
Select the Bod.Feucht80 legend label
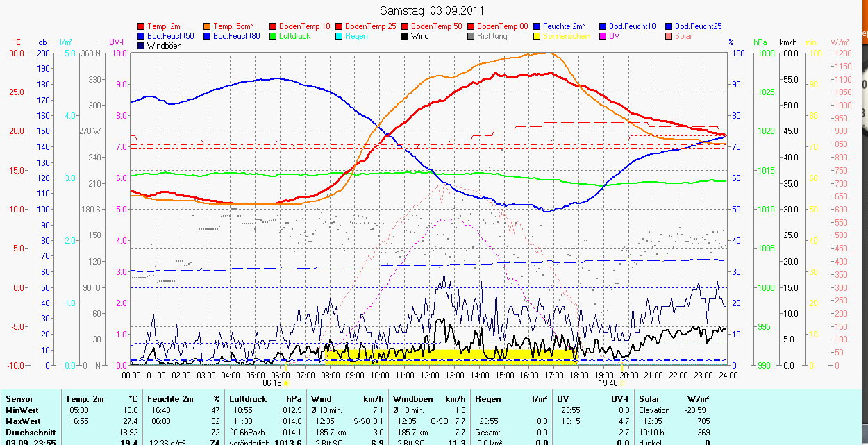(x=237, y=35)
